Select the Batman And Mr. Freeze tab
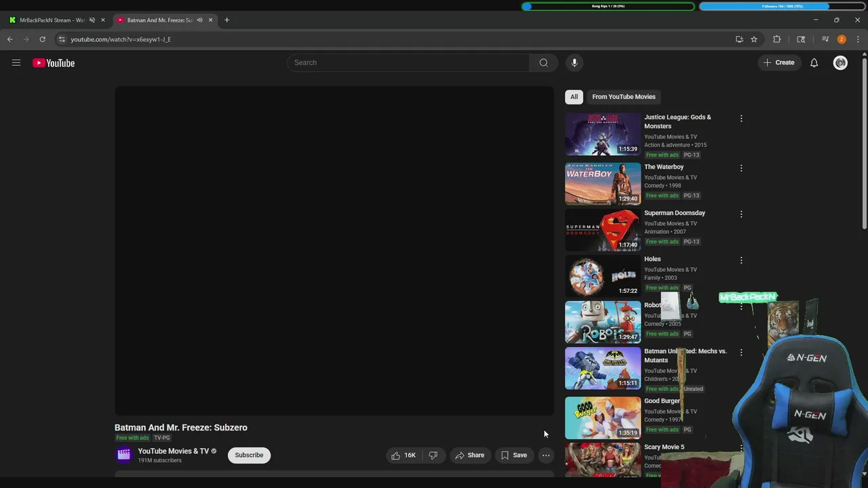Image resolution: width=868 pixels, height=488 pixels. [x=160, y=20]
